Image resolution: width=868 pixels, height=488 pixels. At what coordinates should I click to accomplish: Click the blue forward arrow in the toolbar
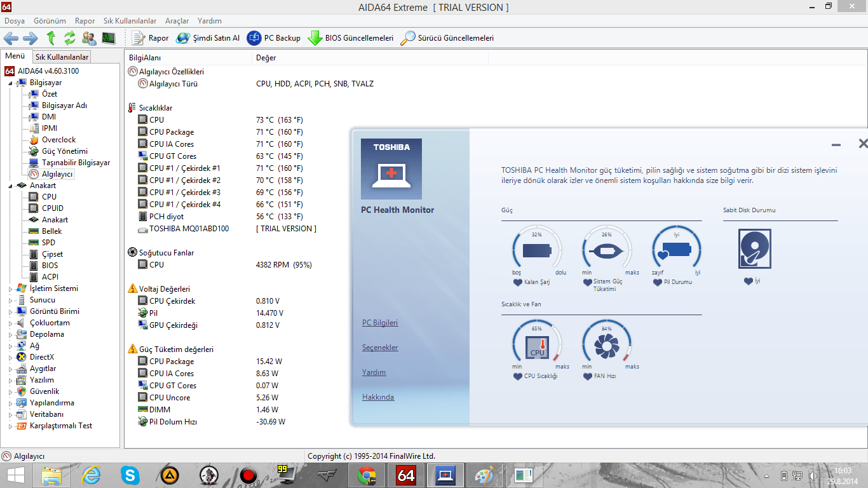(x=31, y=38)
